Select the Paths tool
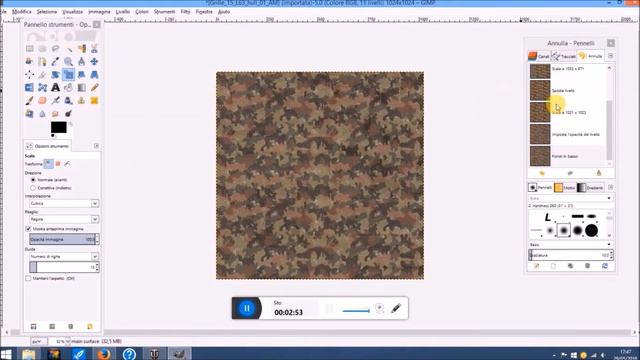 [x=42, y=62]
